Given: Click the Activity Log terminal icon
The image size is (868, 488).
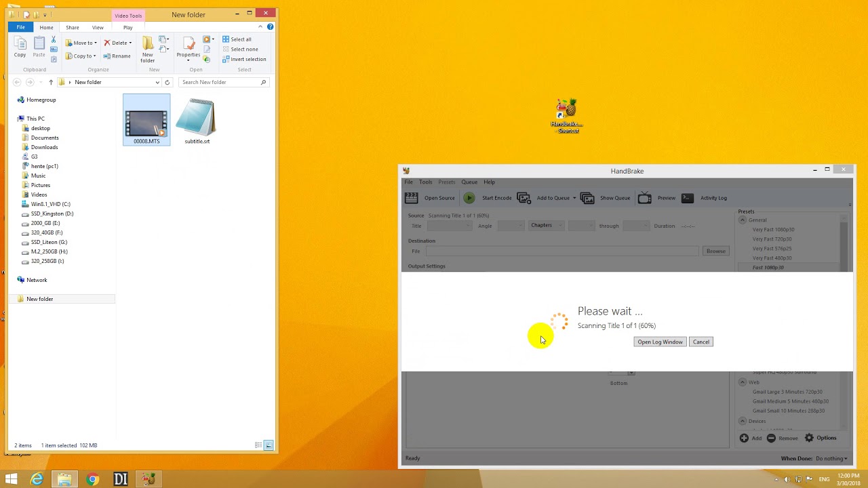Looking at the screenshot, I should coord(688,198).
